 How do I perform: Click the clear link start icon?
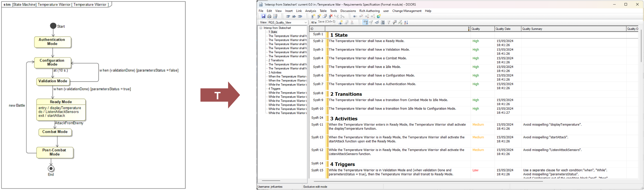(361, 16)
